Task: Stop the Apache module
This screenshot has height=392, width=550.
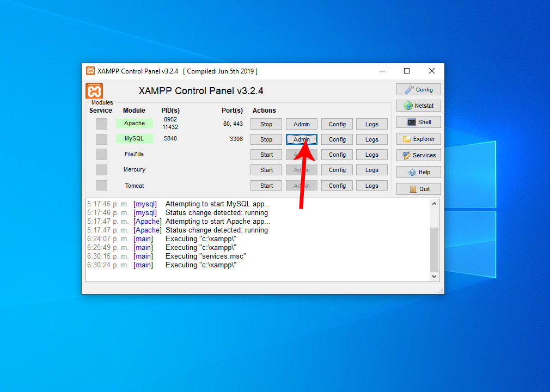Action: (x=266, y=124)
